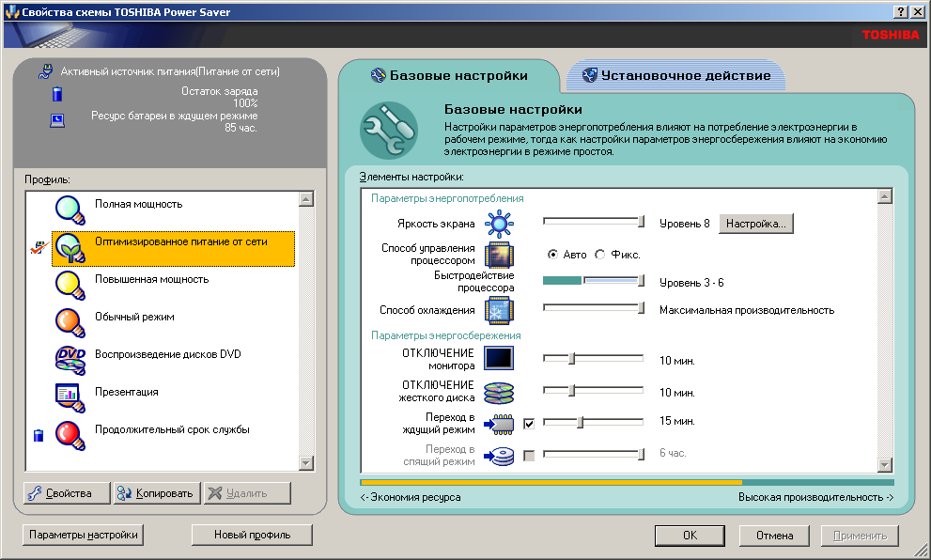Click the Полная мощность profile bulb icon
Screen dimensions: 931x560
point(70,210)
